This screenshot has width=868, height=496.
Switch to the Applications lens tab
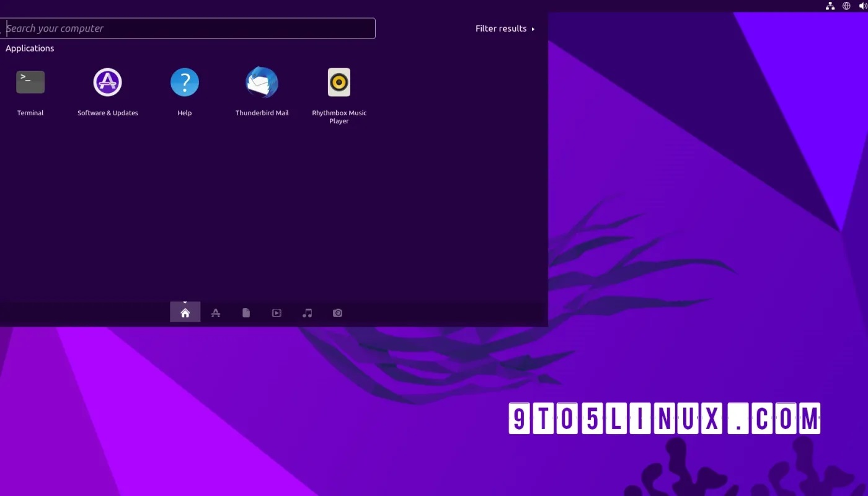point(216,313)
